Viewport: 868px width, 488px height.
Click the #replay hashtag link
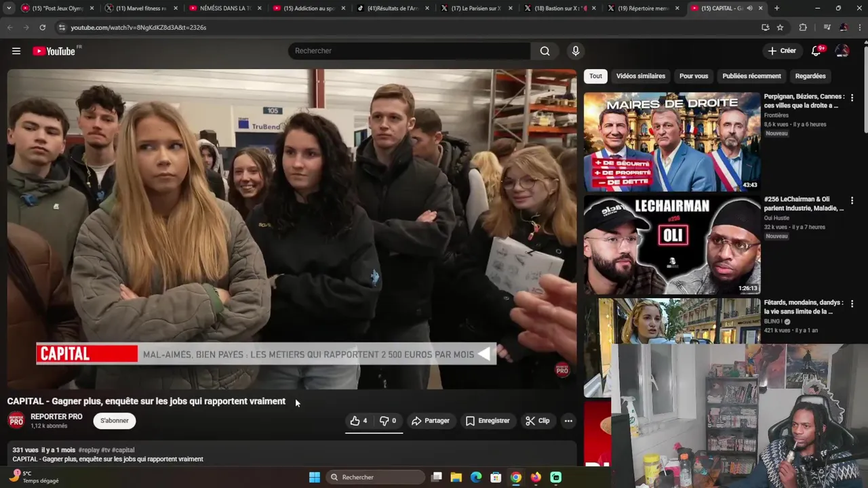(x=88, y=450)
